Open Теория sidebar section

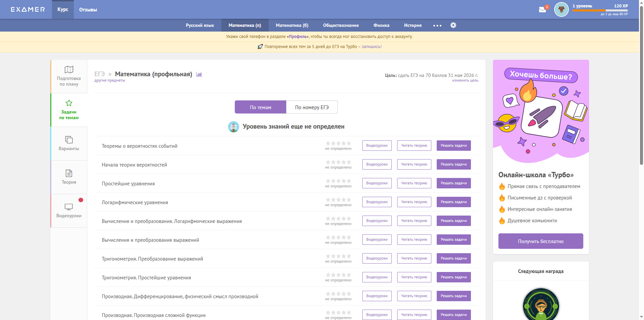coord(69,177)
